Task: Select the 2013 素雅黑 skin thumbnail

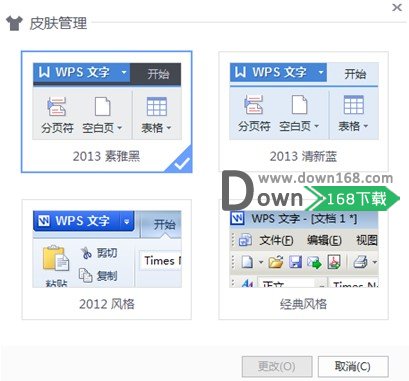Action: tap(107, 112)
